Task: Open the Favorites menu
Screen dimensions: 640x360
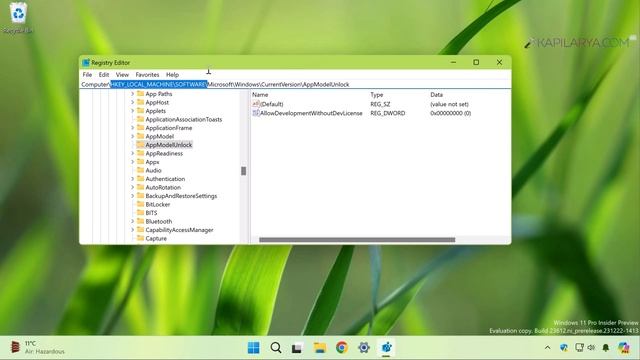Action: point(147,75)
